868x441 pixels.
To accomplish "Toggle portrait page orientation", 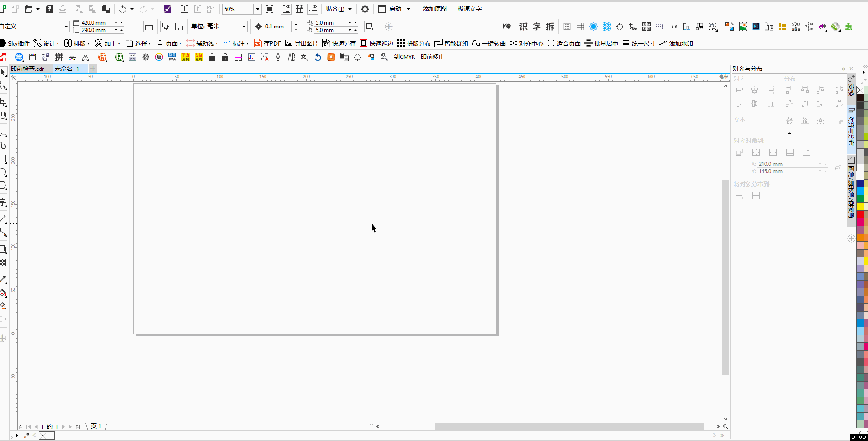I will point(135,27).
